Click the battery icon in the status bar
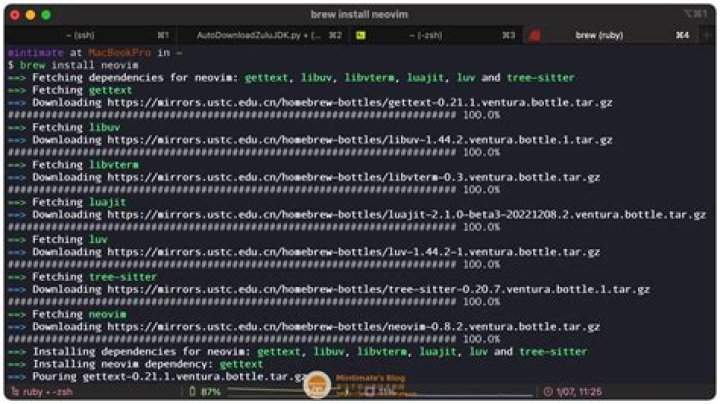 [192, 392]
